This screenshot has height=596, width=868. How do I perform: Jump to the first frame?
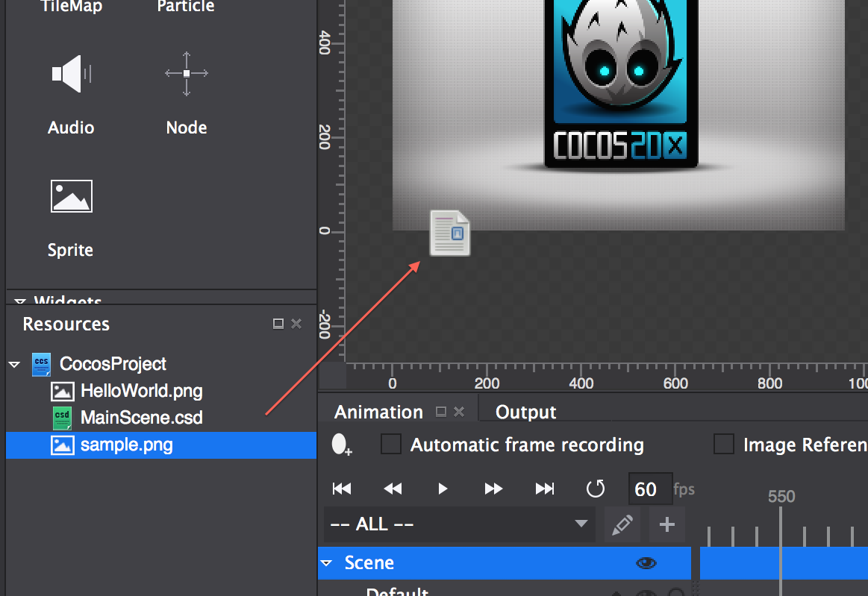pos(342,489)
